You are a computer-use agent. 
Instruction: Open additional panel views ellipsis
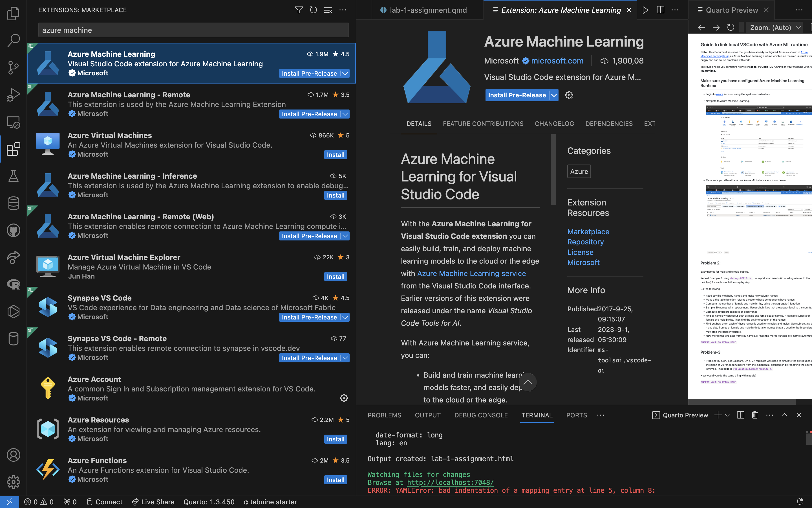tap(601, 415)
